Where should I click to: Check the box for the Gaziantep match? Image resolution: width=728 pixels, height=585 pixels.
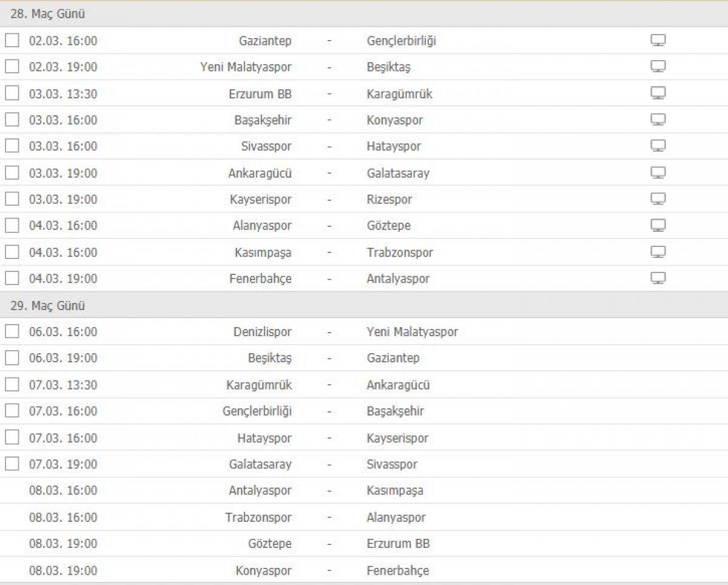[12, 41]
